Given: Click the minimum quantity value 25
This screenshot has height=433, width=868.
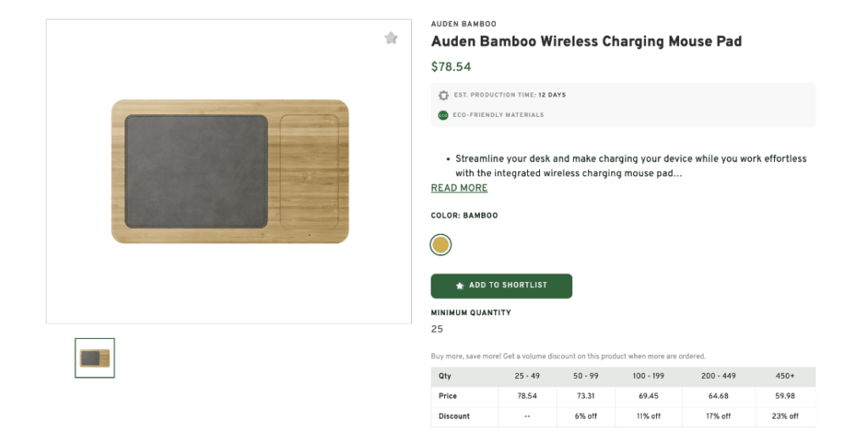Looking at the screenshot, I should pyautogui.click(x=437, y=330).
